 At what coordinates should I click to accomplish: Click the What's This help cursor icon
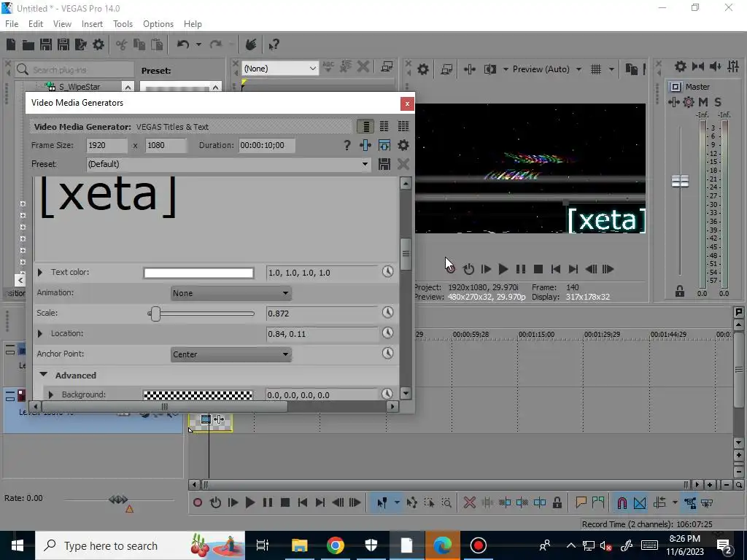click(x=274, y=44)
